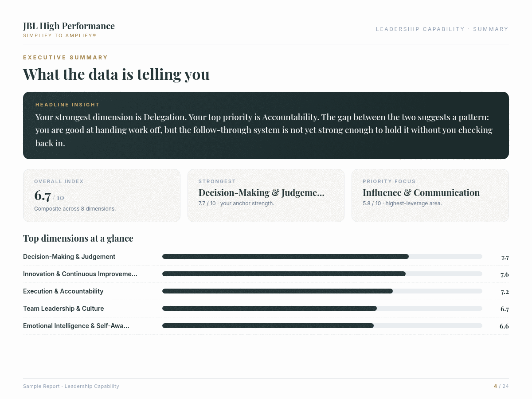532x399 pixels.
Task: Click the heading What the data is telling you
Action: (116, 74)
